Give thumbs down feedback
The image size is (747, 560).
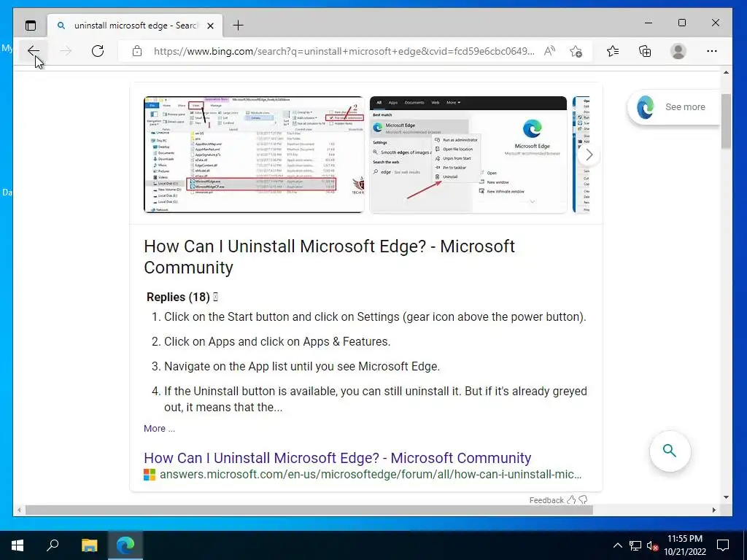tap(583, 499)
